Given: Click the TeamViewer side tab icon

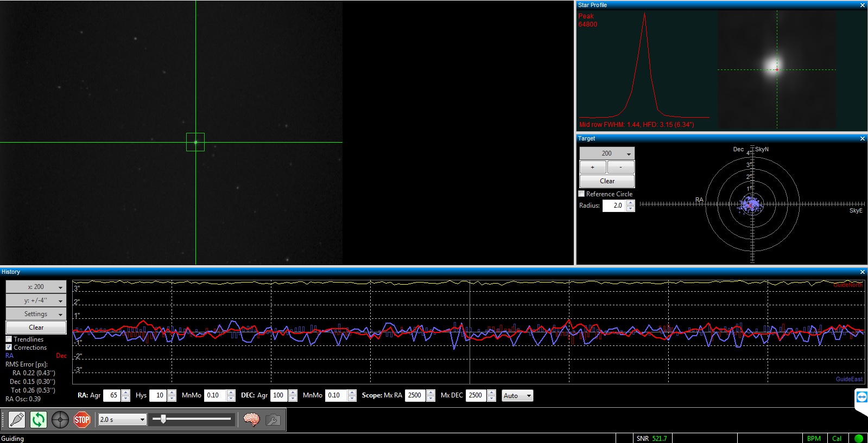Looking at the screenshot, I should click(x=861, y=397).
